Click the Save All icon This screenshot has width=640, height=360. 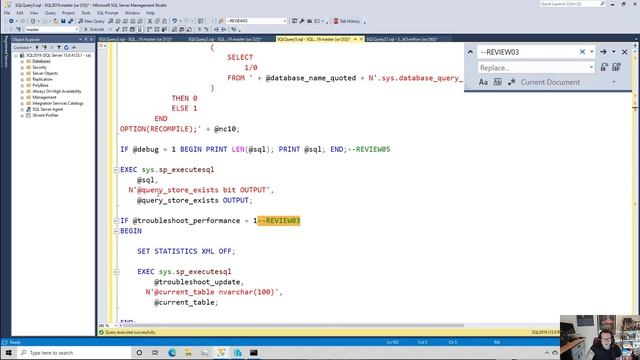[70, 21]
